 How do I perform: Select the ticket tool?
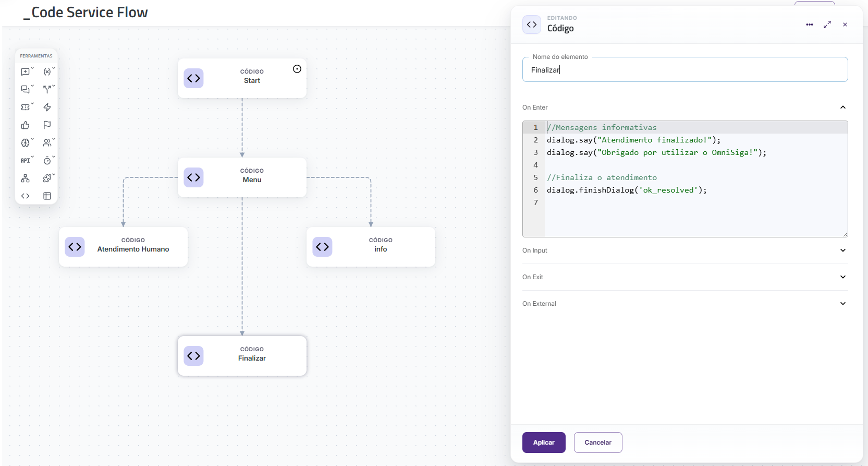(x=26, y=107)
